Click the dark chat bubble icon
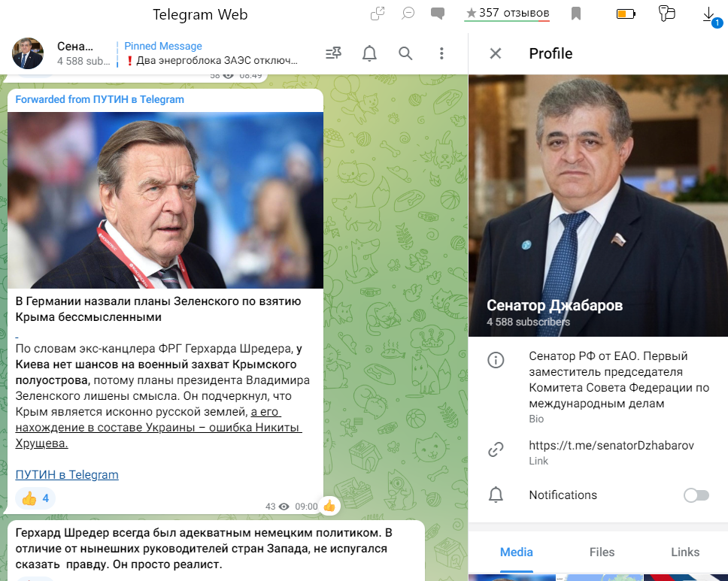The image size is (728, 581). (x=438, y=14)
